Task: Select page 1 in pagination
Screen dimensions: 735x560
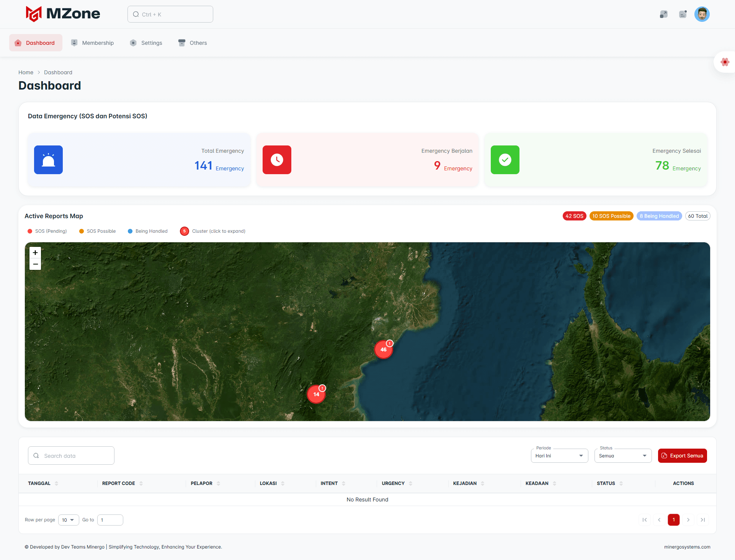Action: tap(674, 520)
